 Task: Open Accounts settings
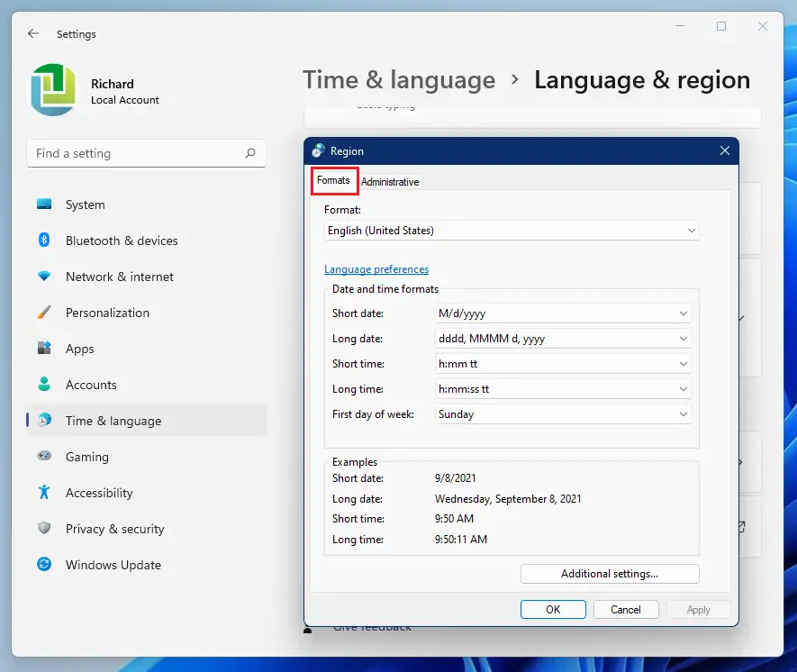pyautogui.click(x=147, y=385)
